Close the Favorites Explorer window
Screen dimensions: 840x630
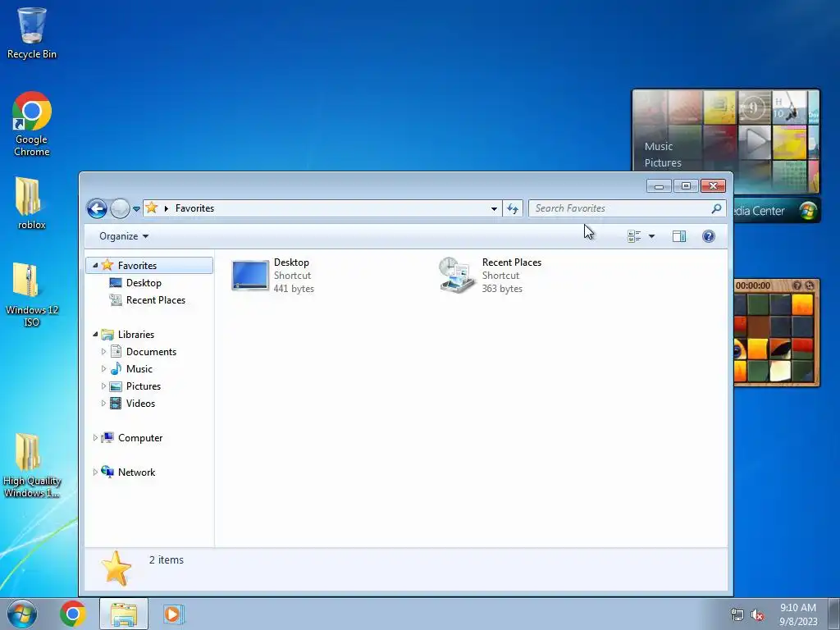point(713,186)
